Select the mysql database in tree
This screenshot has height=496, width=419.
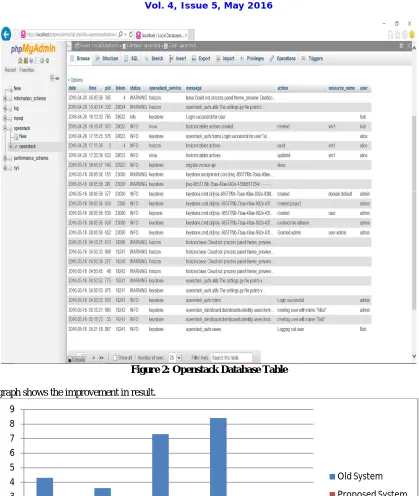coord(18,118)
